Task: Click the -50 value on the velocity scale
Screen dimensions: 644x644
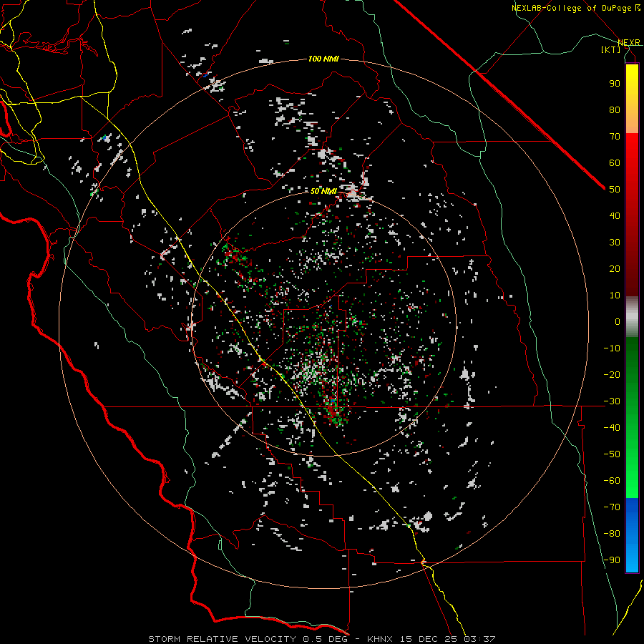Action: [612, 454]
